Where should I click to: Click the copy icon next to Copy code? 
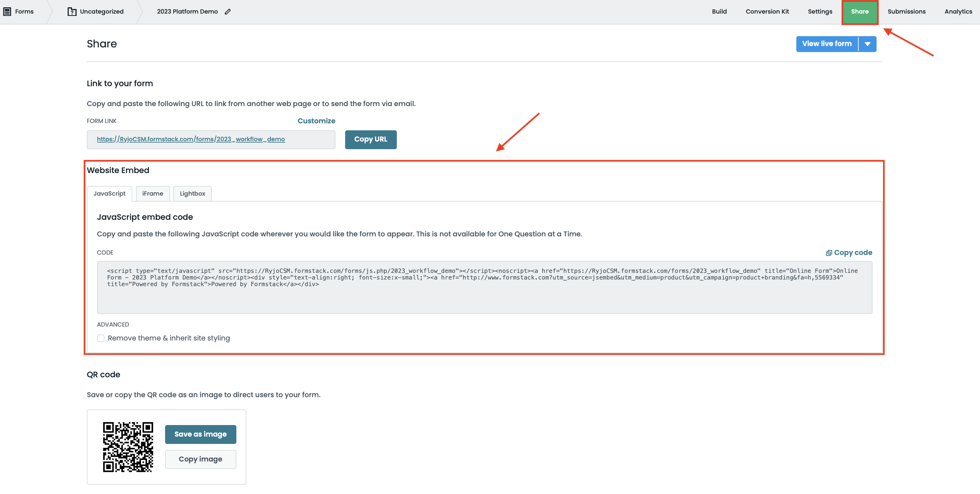tap(828, 253)
